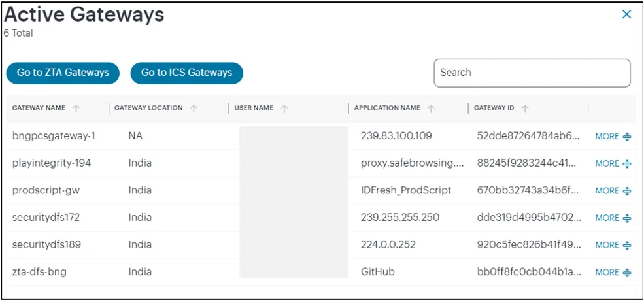Expand MORE details for securitydfs172
Screen dimensions: 644x300
613,218
